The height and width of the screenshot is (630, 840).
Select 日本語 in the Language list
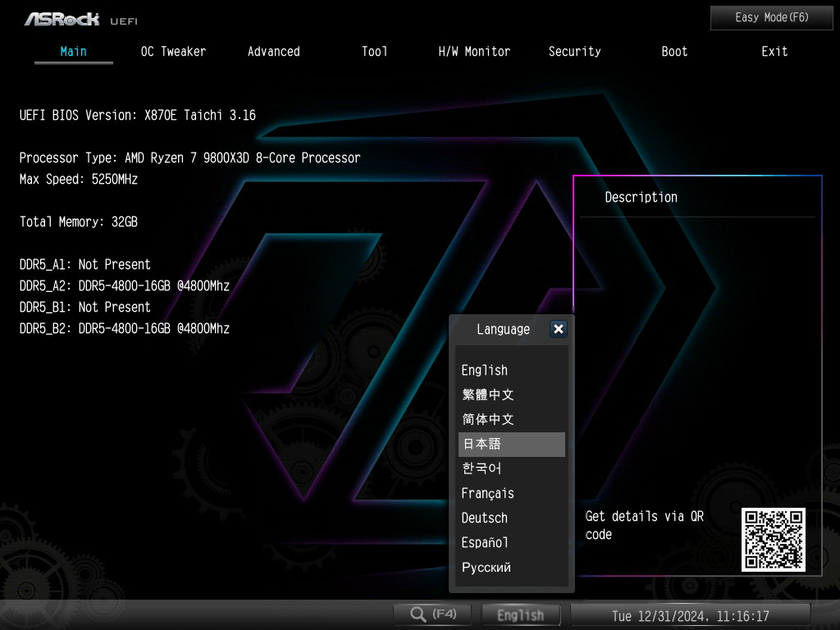[512, 444]
